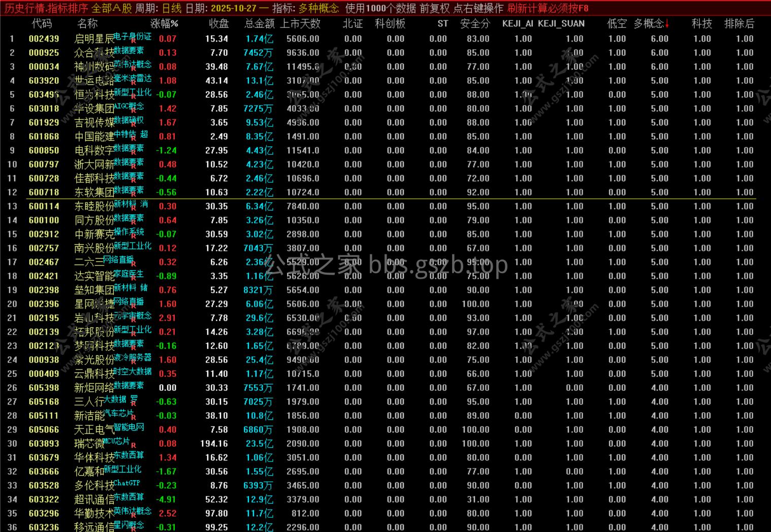Screen dimensions: 771x532
Task: Click stock name 华勤技术
Action: click(94, 514)
